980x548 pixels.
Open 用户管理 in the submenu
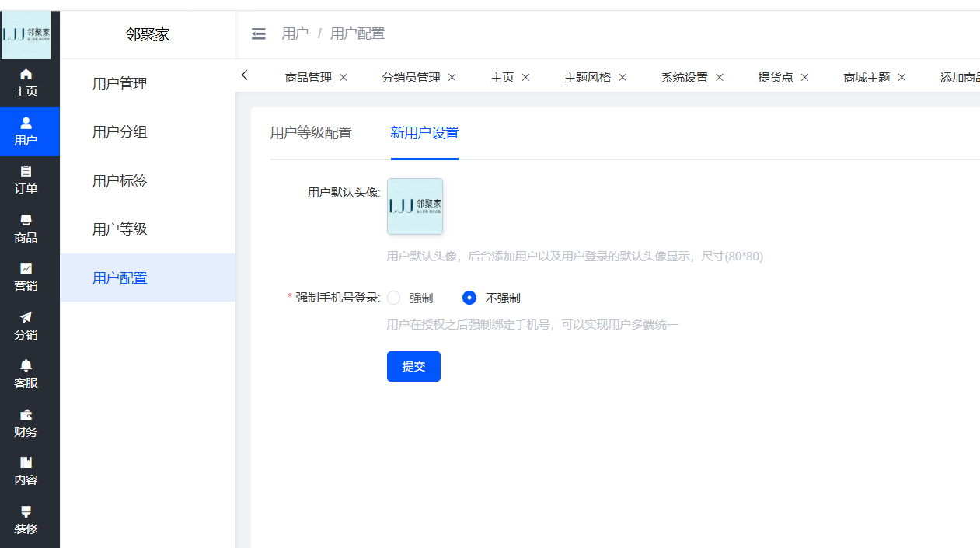[148, 83]
